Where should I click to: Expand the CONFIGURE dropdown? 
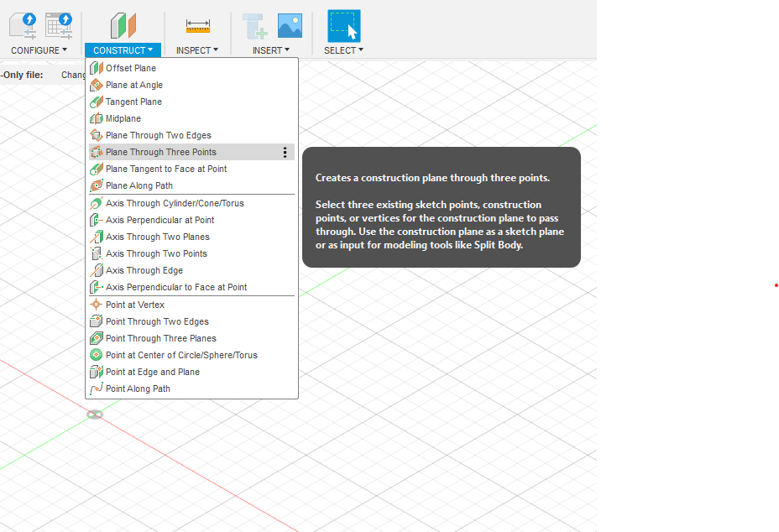click(39, 50)
